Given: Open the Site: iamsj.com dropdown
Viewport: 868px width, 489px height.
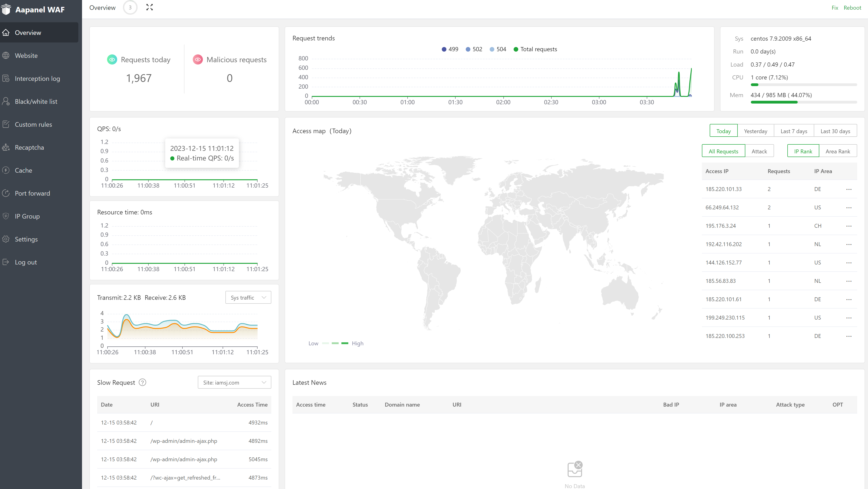Looking at the screenshot, I should pyautogui.click(x=234, y=382).
